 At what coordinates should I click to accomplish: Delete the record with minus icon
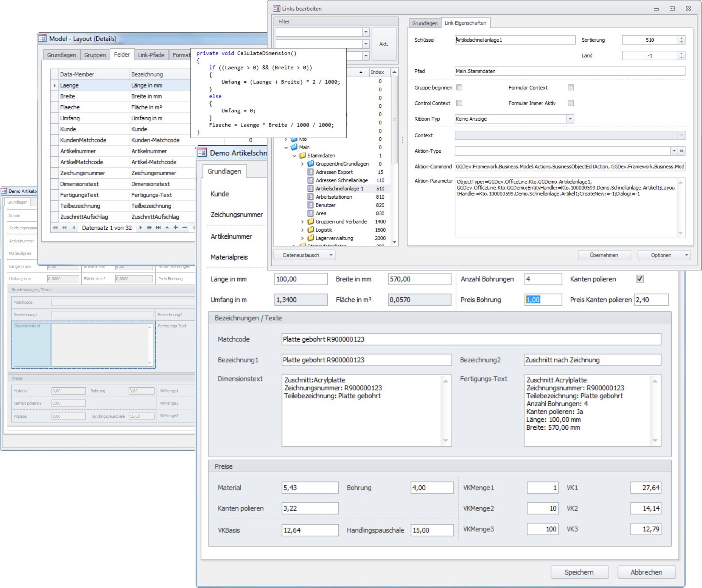pyautogui.click(x=185, y=228)
